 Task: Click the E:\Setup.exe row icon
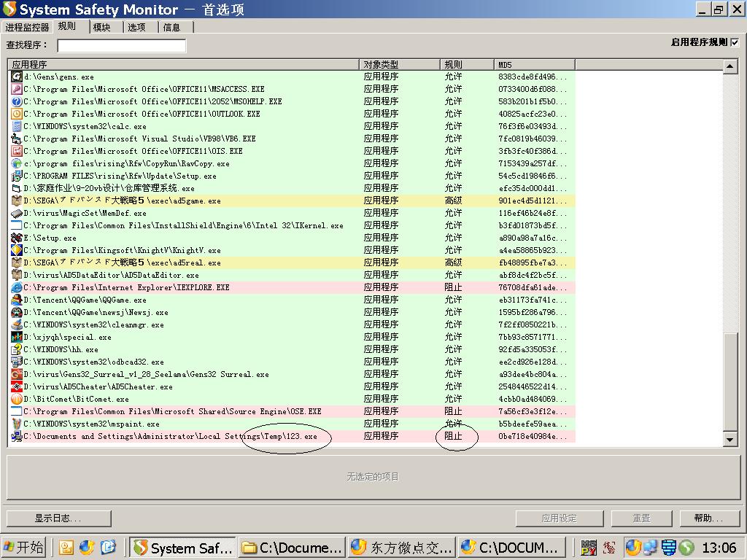point(17,238)
